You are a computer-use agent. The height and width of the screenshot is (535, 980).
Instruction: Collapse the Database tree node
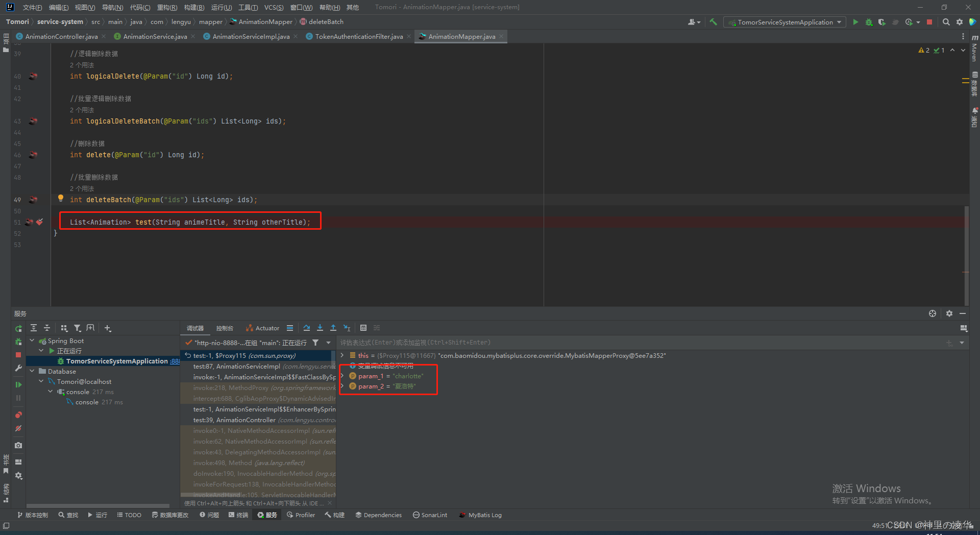tap(32, 371)
